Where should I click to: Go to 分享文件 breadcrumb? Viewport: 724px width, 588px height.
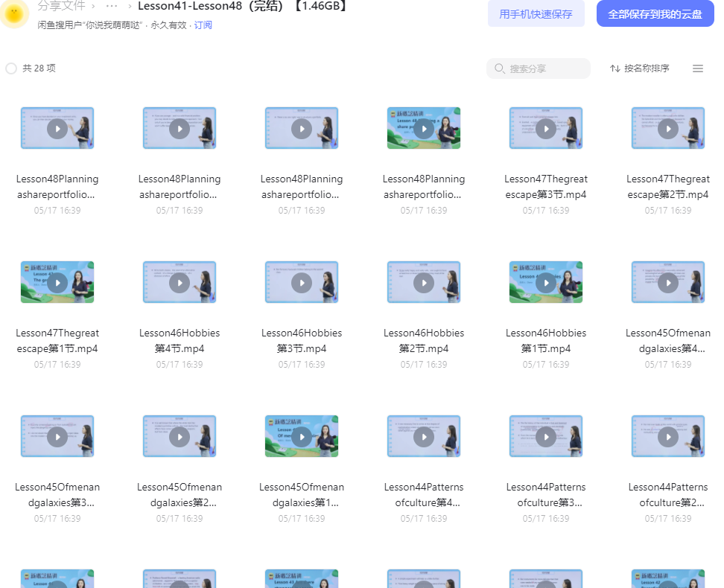[61, 5]
